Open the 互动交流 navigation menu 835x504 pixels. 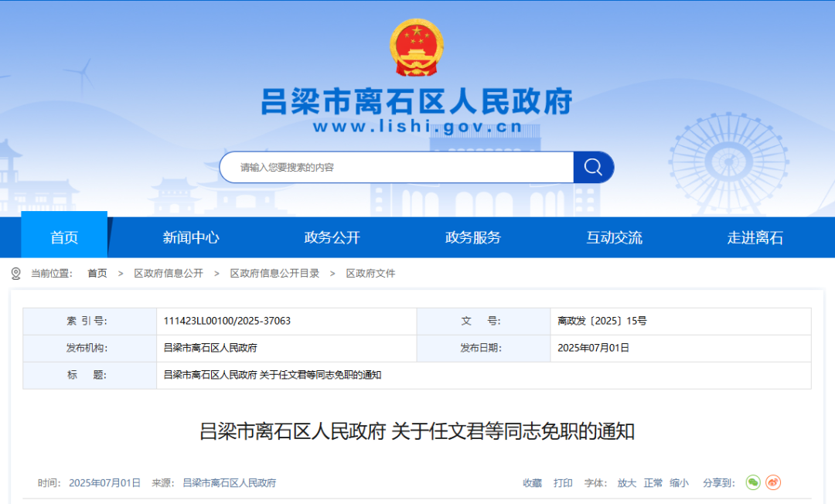(x=614, y=237)
